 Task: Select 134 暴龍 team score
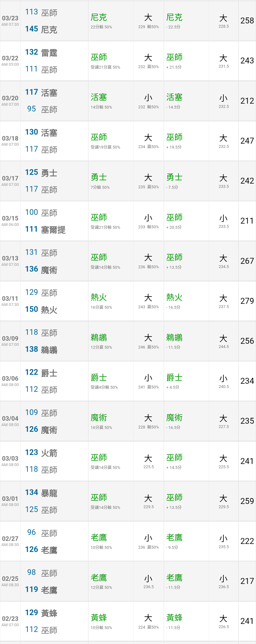tap(41, 493)
